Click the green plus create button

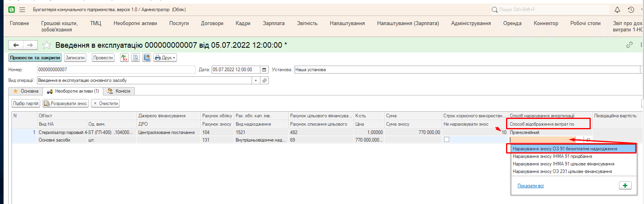pyautogui.click(x=625, y=186)
